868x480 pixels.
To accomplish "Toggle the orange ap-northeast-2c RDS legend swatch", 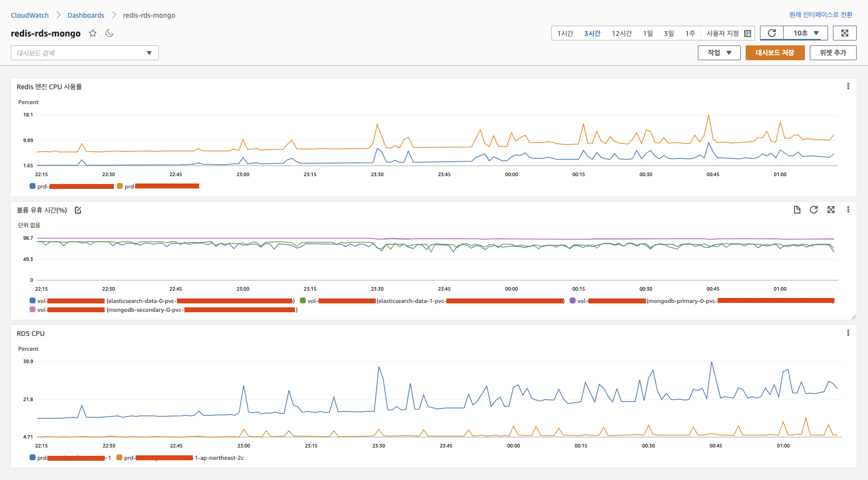I will coord(119,457).
